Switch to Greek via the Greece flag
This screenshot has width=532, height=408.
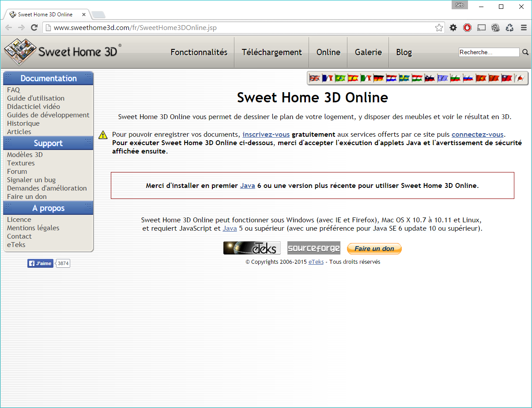(x=442, y=78)
